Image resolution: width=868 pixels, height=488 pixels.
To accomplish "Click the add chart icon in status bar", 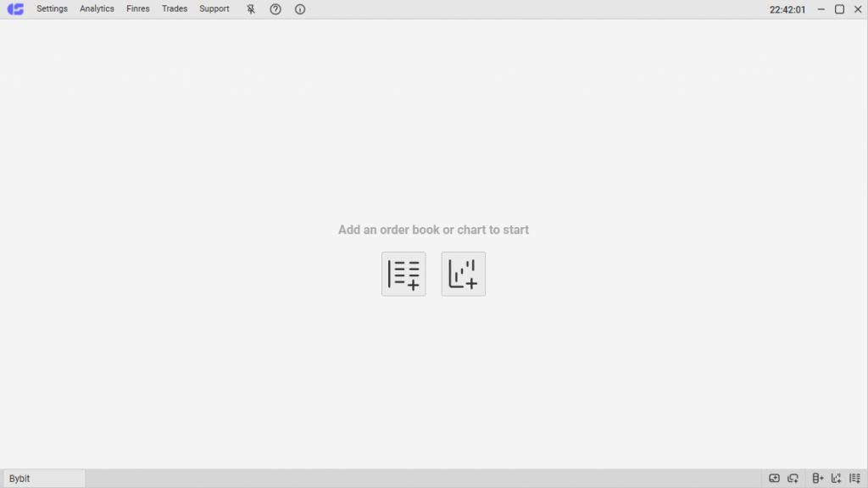I will 837,479.
